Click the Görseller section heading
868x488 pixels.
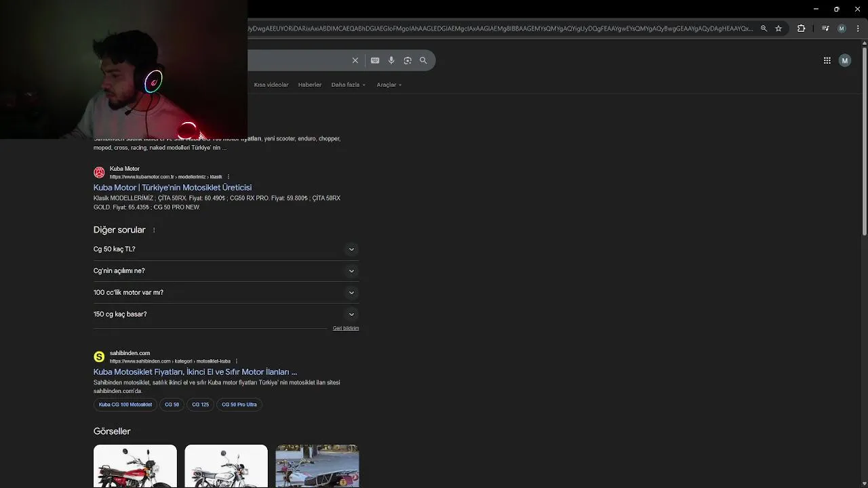(x=112, y=431)
